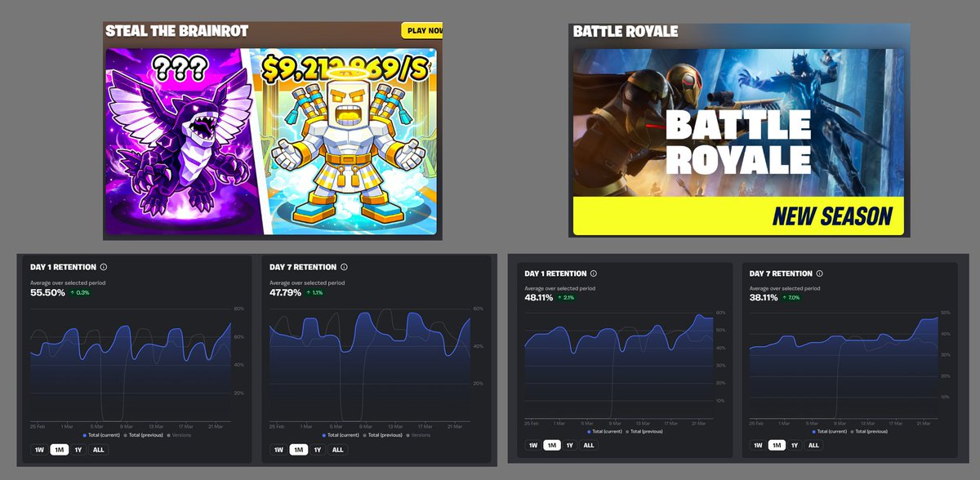Select 1Y range in the 38.11% Day 7 chart
Image resolution: width=980 pixels, height=480 pixels.
[x=795, y=445]
